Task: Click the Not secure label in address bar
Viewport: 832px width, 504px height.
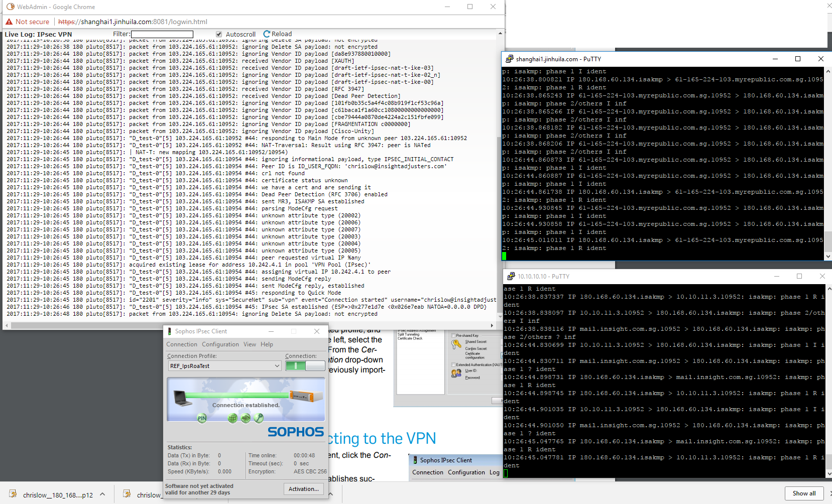Action: click(32, 22)
